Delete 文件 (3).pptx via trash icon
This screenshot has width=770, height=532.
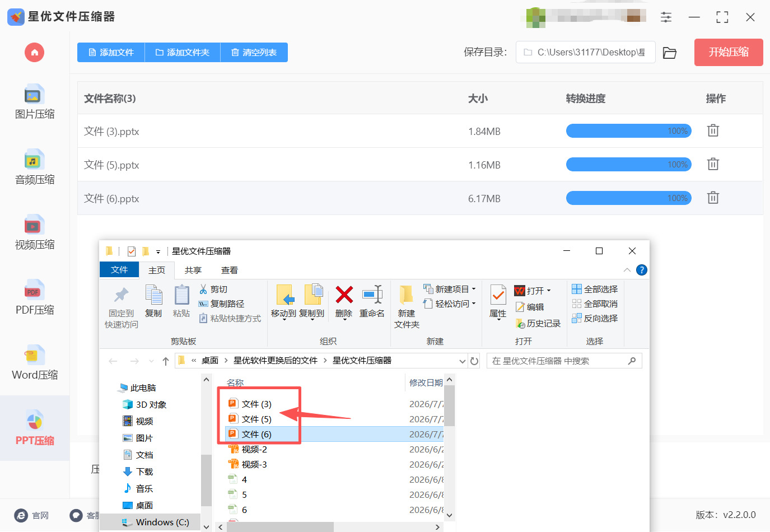(x=713, y=130)
